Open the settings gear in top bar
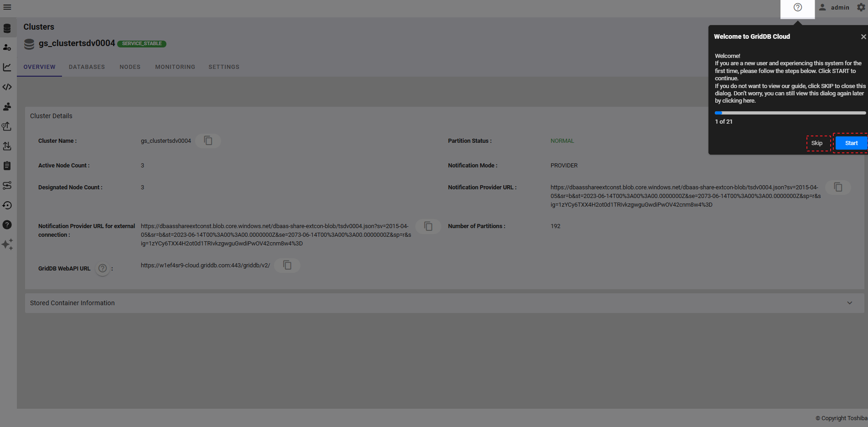 click(x=861, y=7)
